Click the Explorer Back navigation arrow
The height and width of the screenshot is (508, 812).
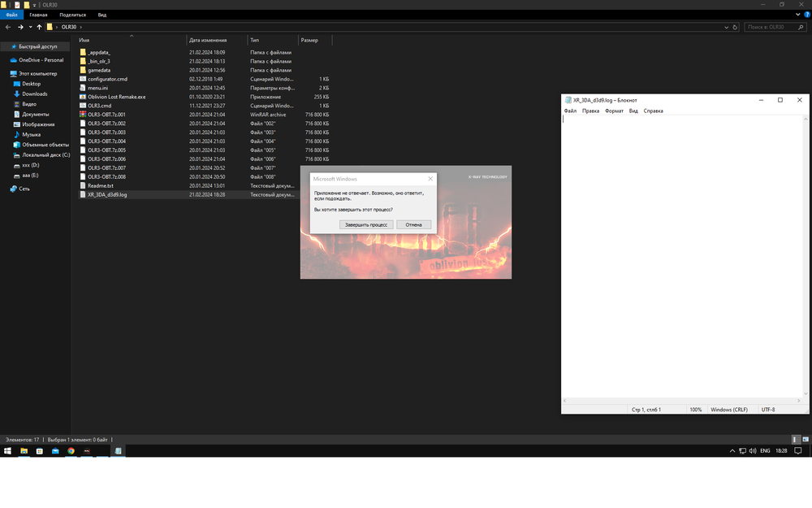tap(8, 27)
